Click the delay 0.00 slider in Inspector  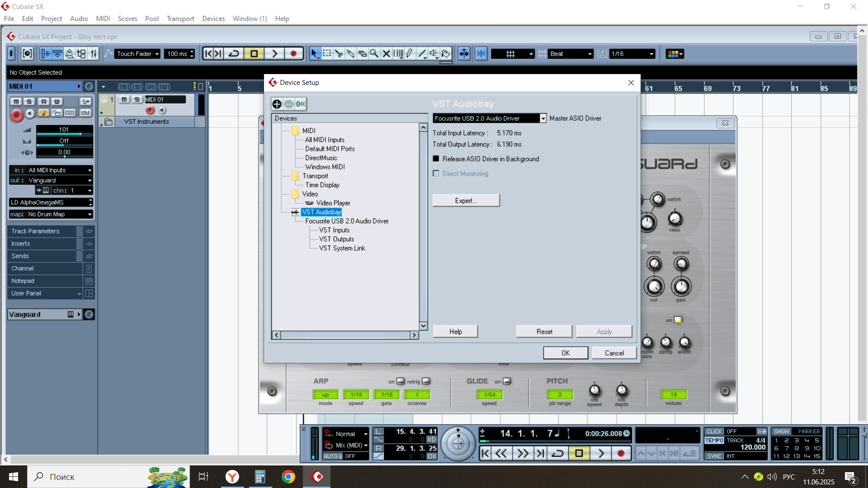[x=64, y=153]
